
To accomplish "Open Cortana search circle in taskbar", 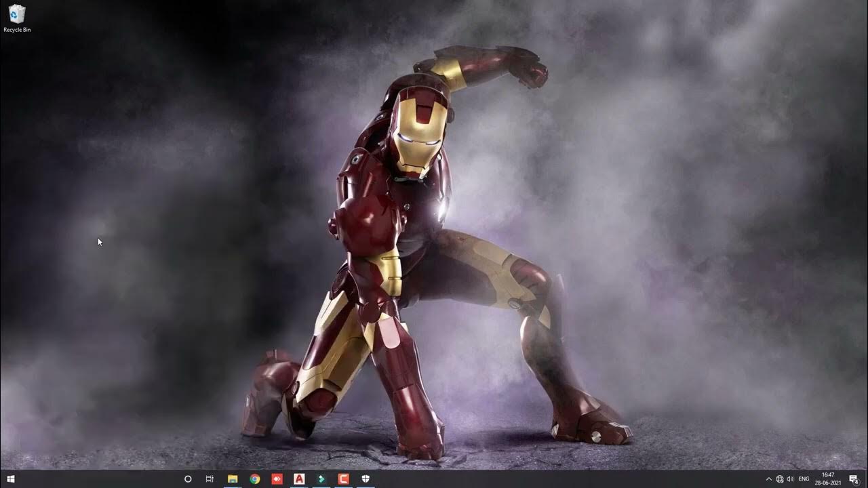I will [x=188, y=479].
